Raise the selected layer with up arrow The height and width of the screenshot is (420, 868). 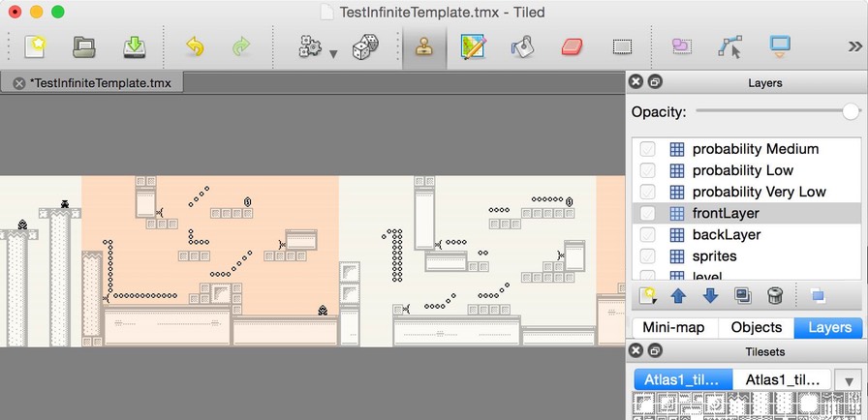678,296
